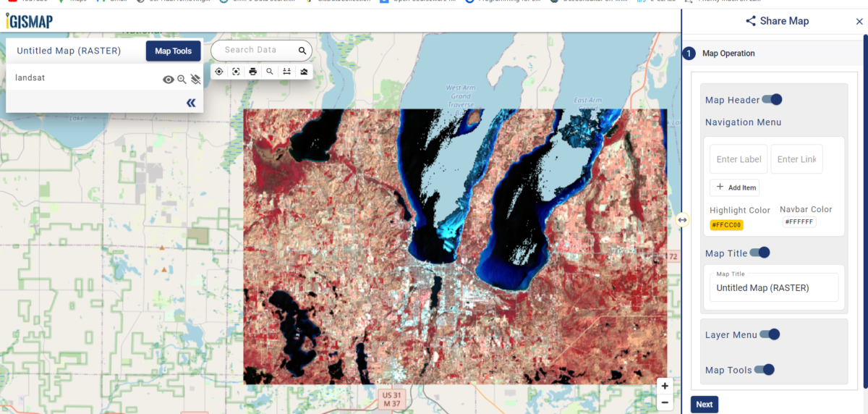Switch off the Map Tools toggle
The height and width of the screenshot is (414, 868).
click(x=764, y=370)
